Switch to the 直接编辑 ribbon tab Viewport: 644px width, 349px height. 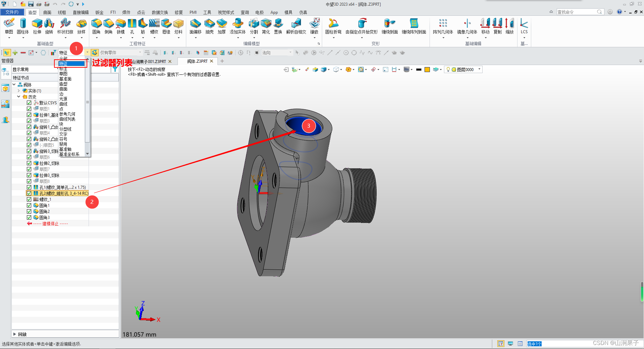pos(81,12)
